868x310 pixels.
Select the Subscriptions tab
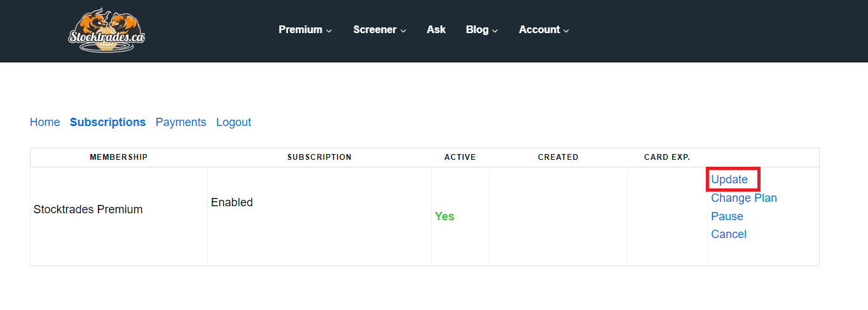(107, 122)
